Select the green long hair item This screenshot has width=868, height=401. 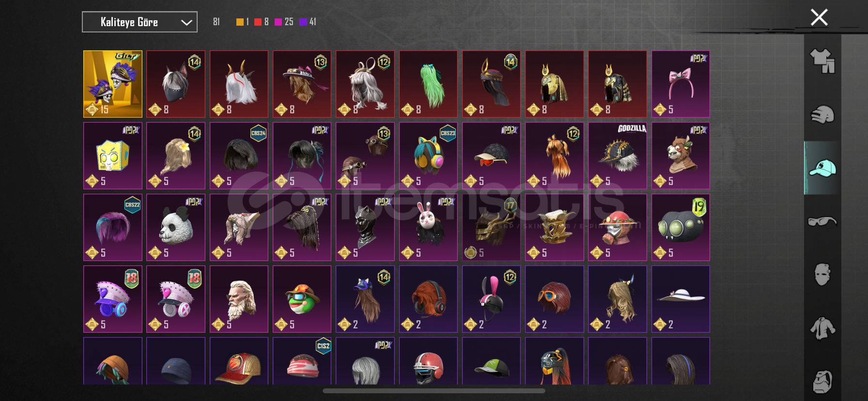tap(428, 84)
